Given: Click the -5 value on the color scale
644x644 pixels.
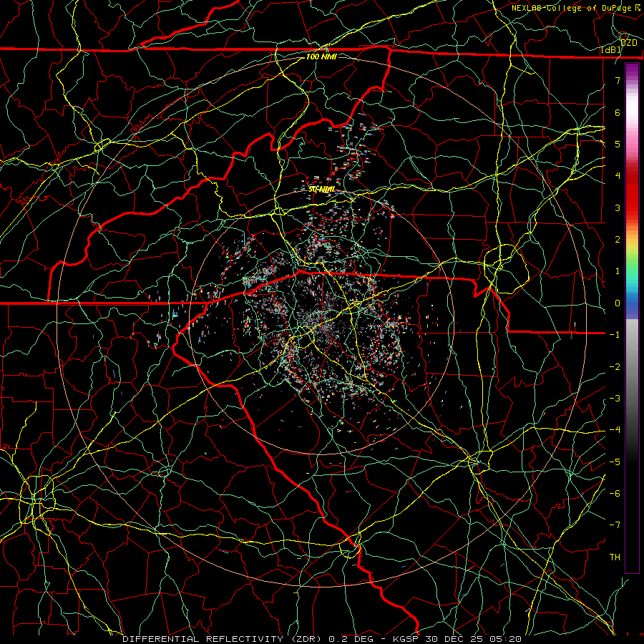Looking at the screenshot, I should pyautogui.click(x=615, y=462).
